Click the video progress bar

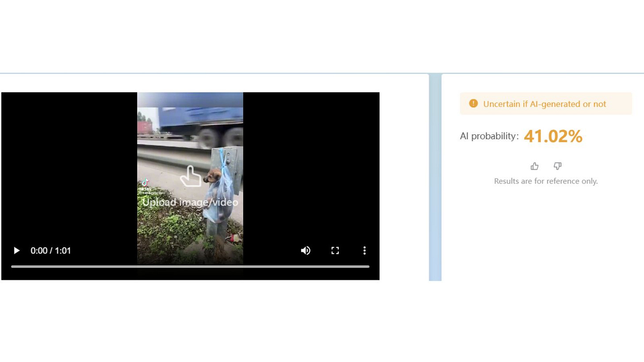[x=190, y=267]
